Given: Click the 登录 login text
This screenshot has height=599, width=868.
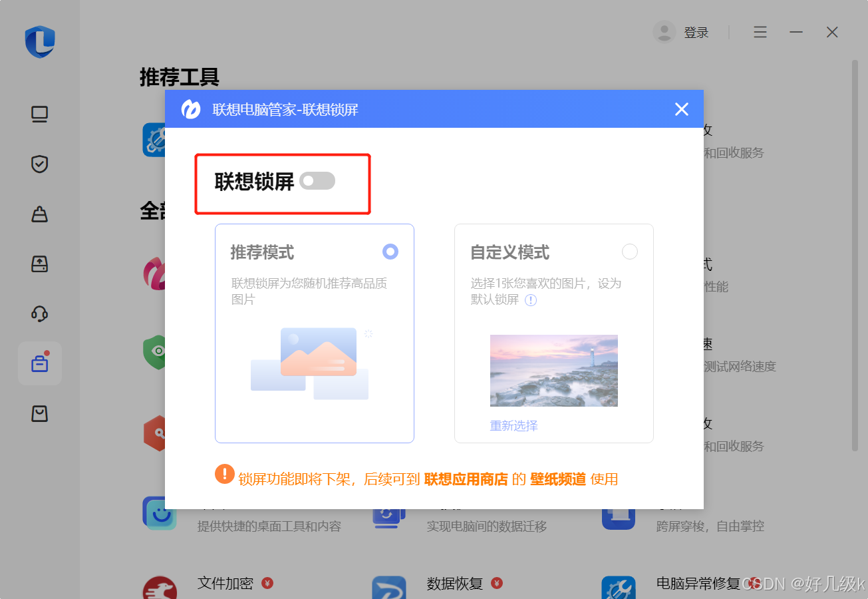Looking at the screenshot, I should tap(696, 33).
